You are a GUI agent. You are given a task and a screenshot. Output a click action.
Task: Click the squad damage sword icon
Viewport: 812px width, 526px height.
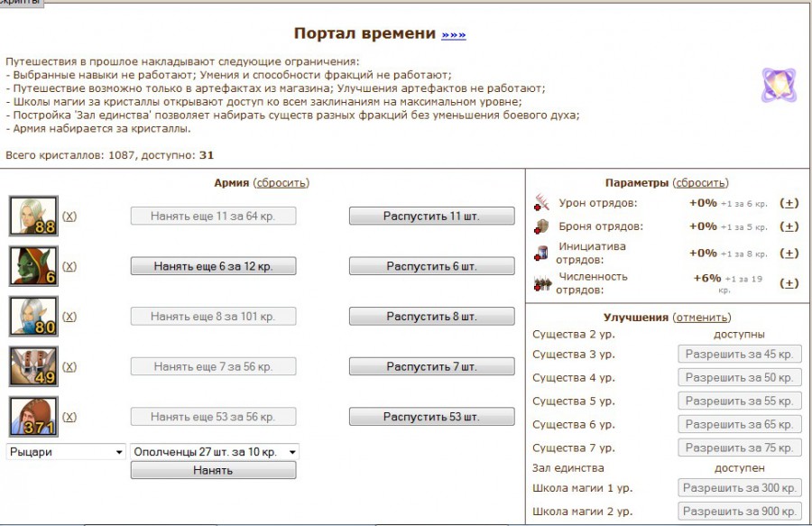click(x=541, y=202)
